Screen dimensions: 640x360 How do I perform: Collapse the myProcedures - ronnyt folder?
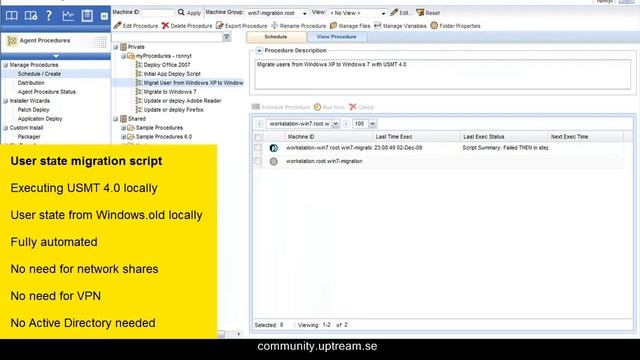point(123,56)
